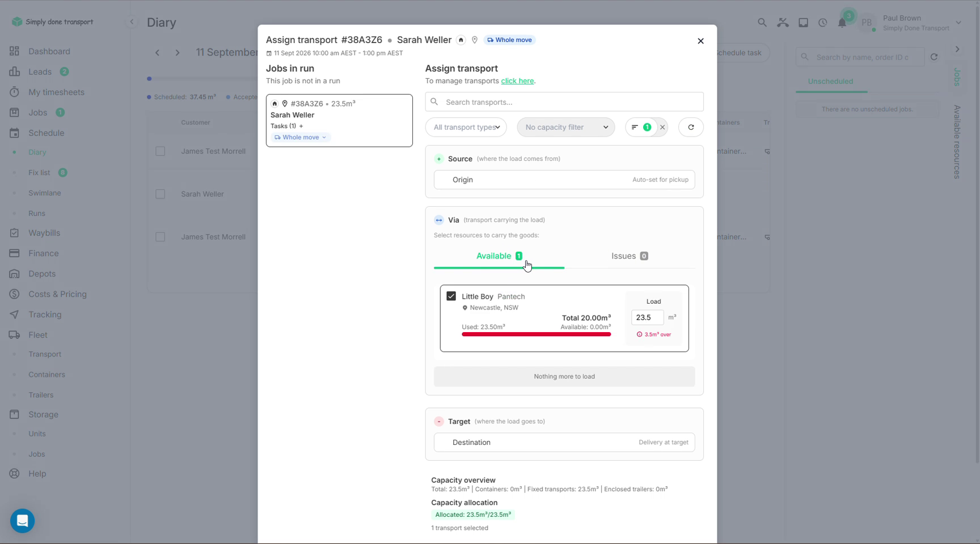Open Leads in the sidebar
This screenshot has height=544, width=980.
pos(40,71)
